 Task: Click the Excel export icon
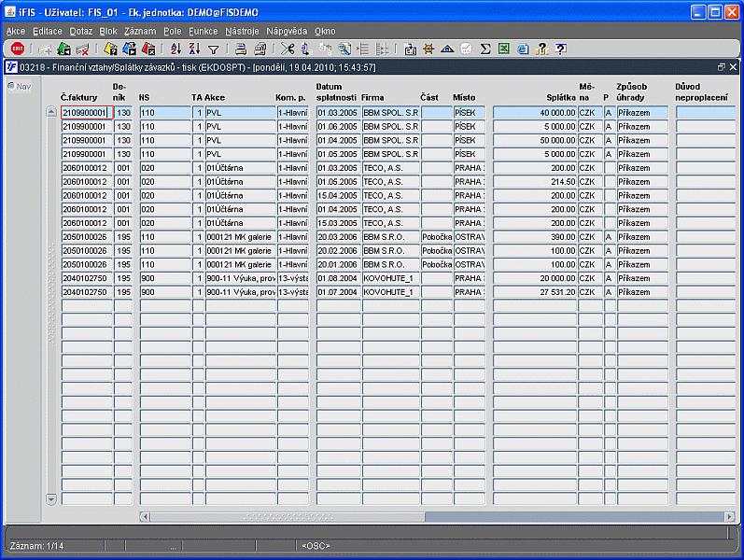point(504,49)
